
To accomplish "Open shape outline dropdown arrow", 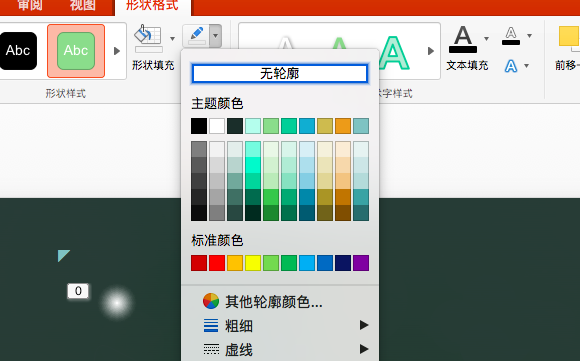I will click(x=215, y=36).
